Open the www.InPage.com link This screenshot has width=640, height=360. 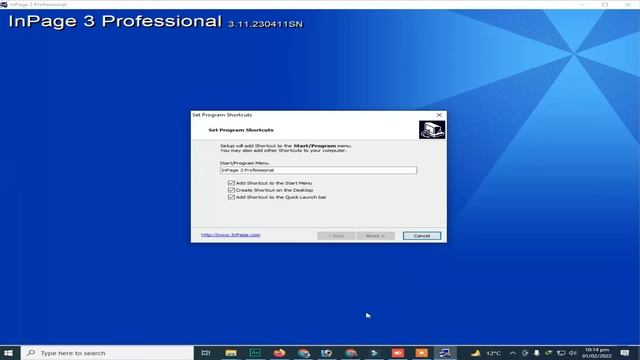tap(231, 235)
